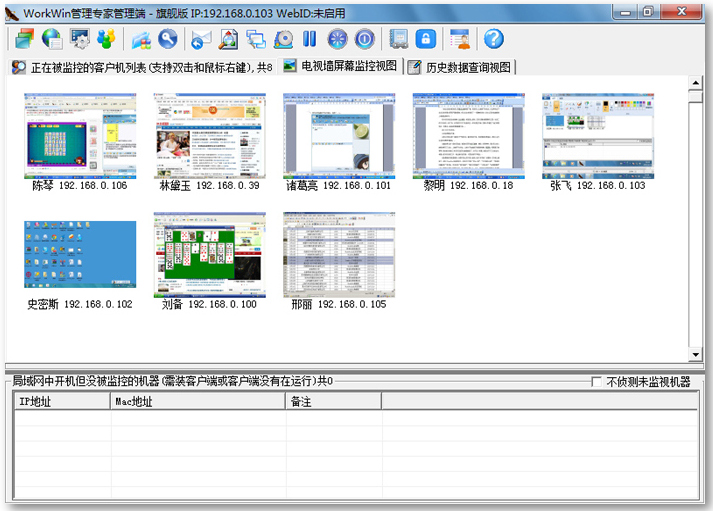
Task: Open the user list person icon
Action: pos(460,39)
